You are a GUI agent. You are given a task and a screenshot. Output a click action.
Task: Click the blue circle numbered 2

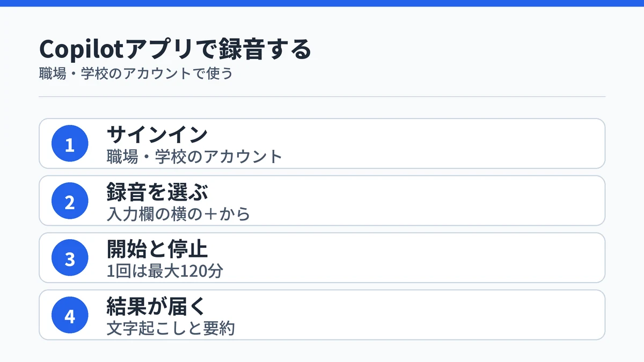[x=70, y=201]
